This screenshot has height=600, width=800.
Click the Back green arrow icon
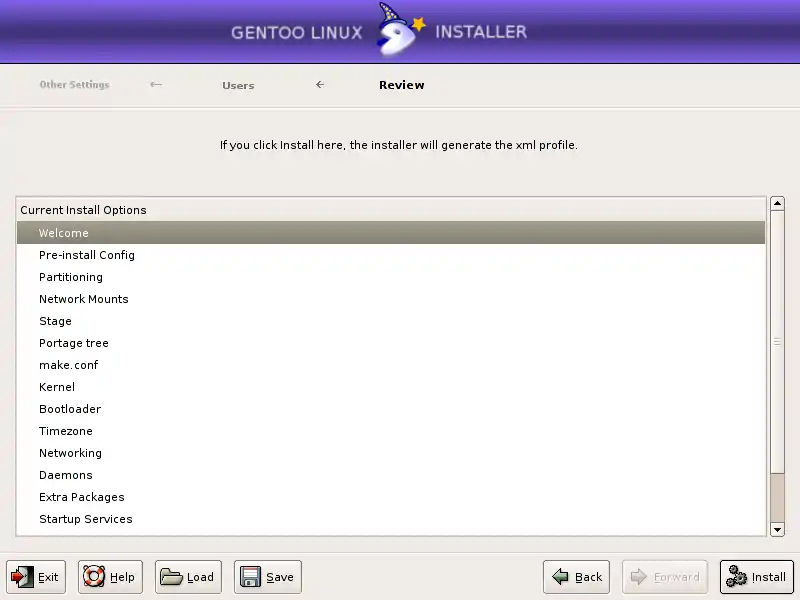560,577
